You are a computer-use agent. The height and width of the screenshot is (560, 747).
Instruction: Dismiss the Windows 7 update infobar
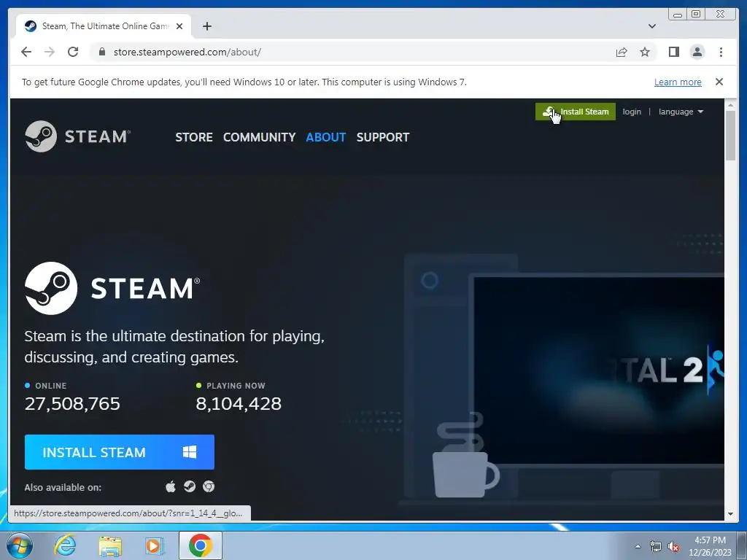[x=719, y=82]
